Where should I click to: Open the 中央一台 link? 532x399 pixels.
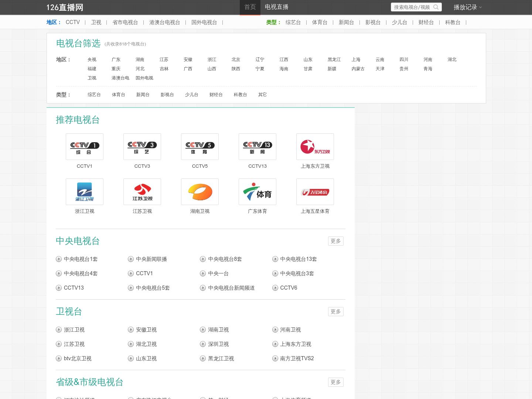tap(218, 273)
